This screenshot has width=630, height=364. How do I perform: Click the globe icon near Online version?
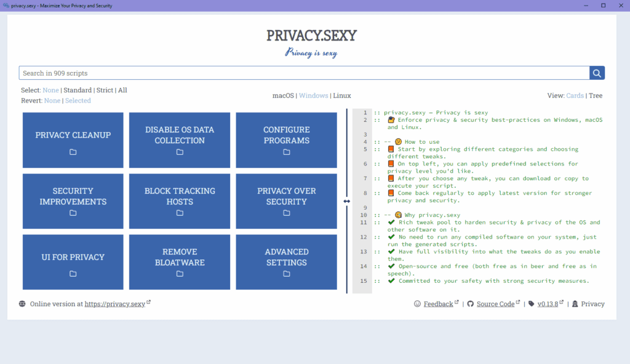click(22, 304)
